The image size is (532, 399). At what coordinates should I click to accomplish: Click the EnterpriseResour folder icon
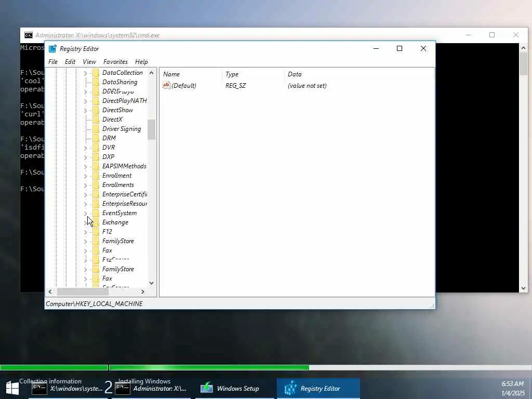click(96, 204)
